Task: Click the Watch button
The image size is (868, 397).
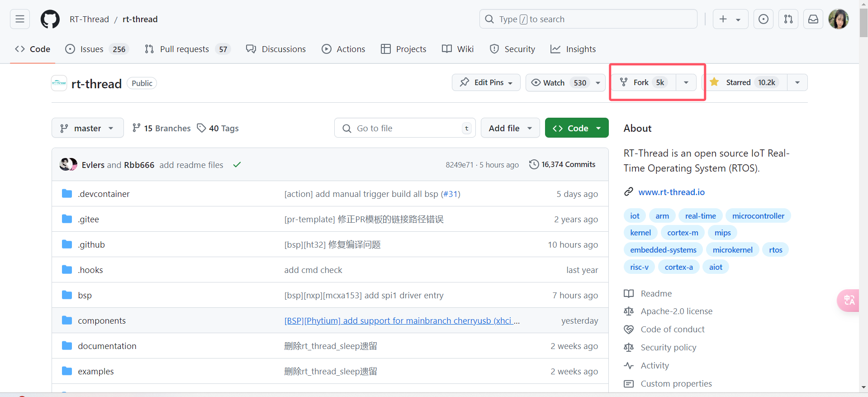Action: click(x=559, y=82)
